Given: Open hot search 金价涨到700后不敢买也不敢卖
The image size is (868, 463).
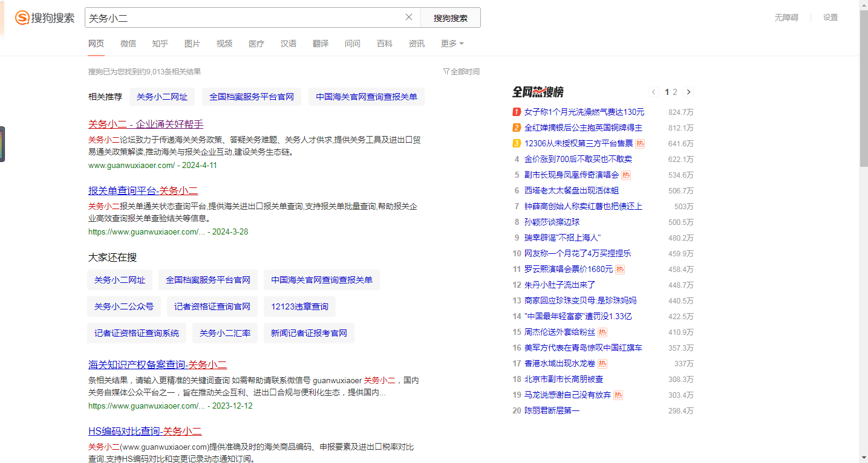Looking at the screenshot, I should [x=578, y=159].
